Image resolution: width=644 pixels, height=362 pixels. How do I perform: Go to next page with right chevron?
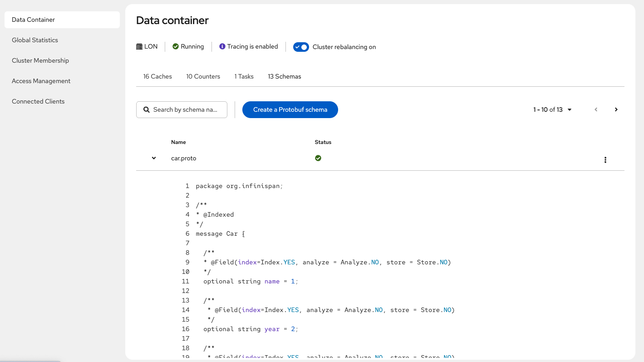coord(616,109)
